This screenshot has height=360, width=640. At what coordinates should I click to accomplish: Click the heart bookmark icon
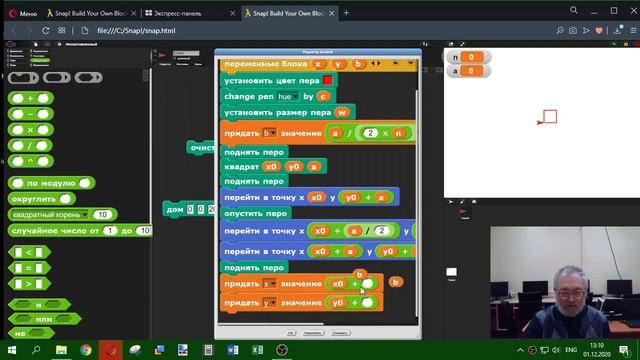click(x=599, y=31)
